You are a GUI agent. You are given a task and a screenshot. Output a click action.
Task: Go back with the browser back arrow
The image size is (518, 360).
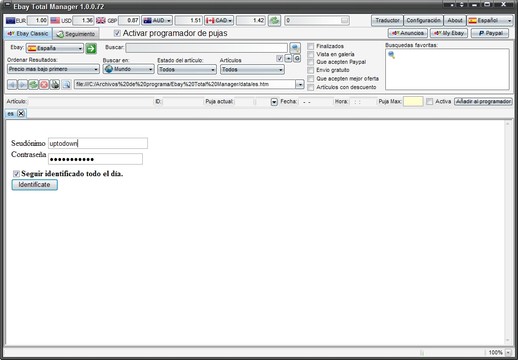pyautogui.click(x=12, y=84)
